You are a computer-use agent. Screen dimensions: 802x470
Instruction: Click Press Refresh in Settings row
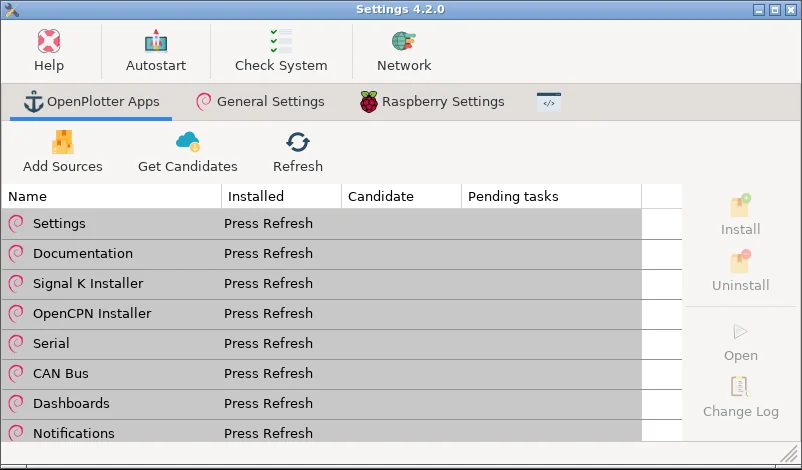268,223
